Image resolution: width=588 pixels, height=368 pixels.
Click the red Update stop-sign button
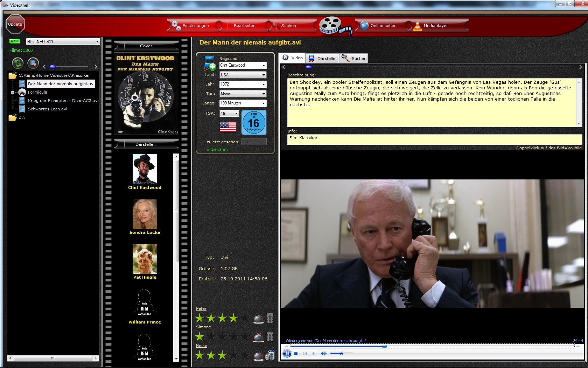pos(15,24)
